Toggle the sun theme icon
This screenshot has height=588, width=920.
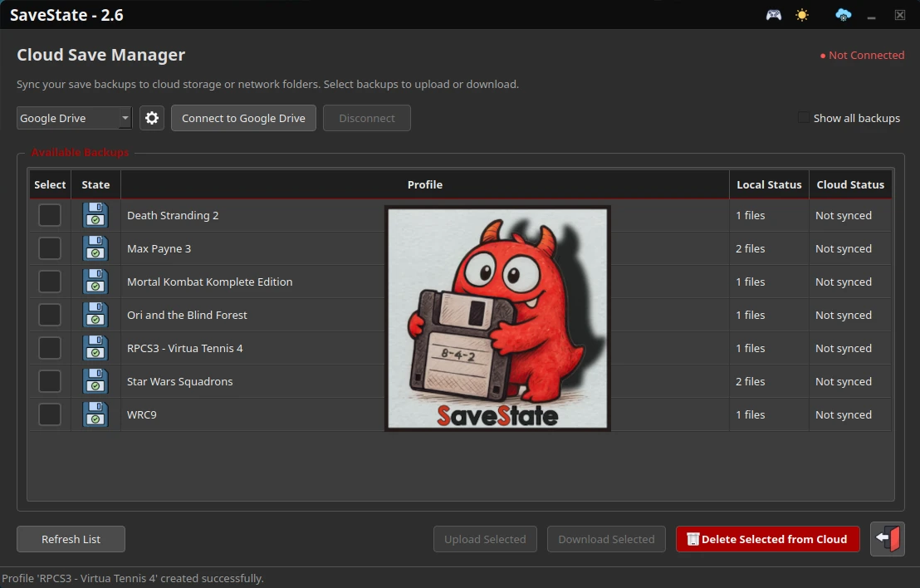(802, 15)
